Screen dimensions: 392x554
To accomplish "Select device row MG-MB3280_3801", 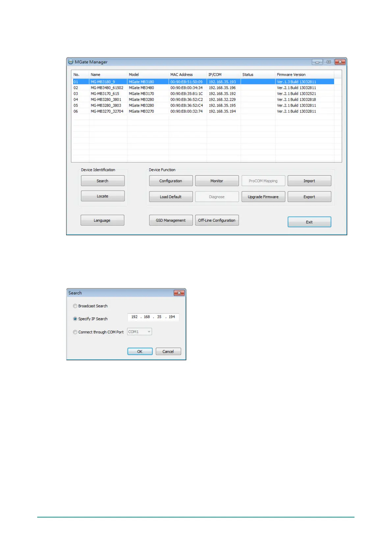I will tap(203, 100).
